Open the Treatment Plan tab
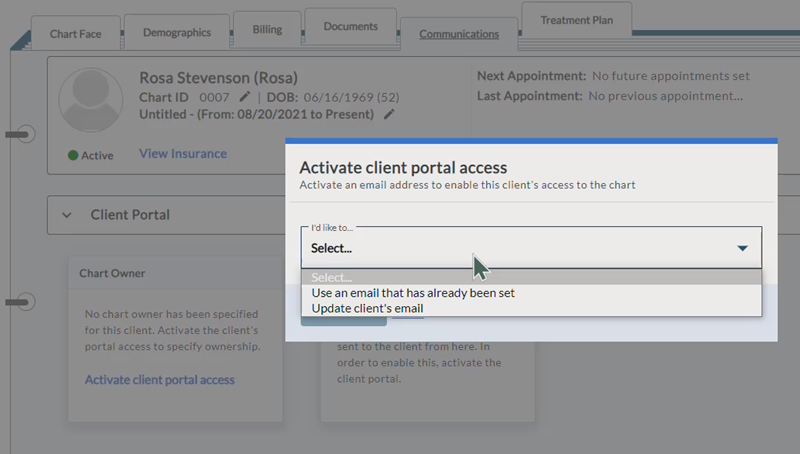This screenshot has width=800, height=454. point(578,20)
